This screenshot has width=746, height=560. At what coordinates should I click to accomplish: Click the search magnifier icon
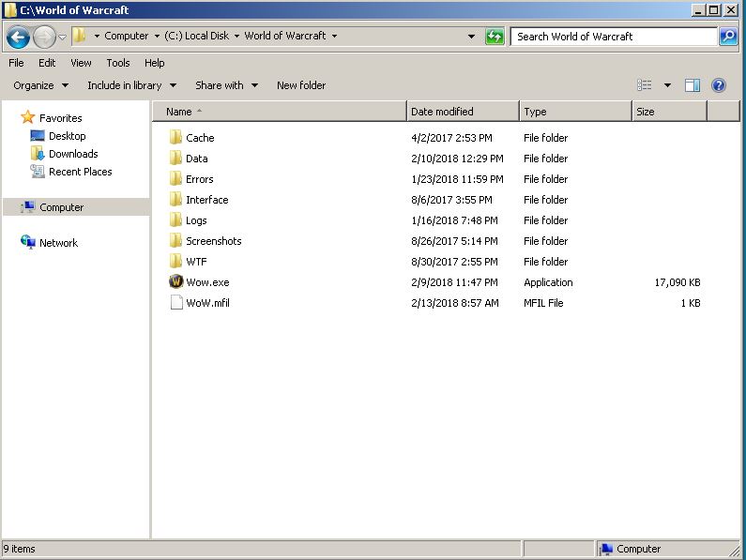click(x=728, y=37)
